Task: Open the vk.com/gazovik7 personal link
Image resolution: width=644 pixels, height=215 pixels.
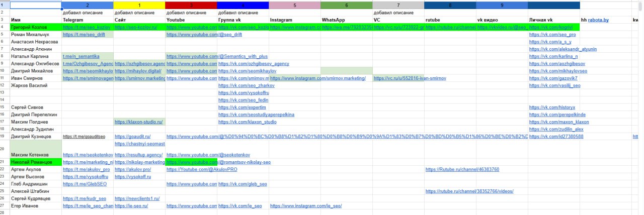Action: tap(554, 78)
